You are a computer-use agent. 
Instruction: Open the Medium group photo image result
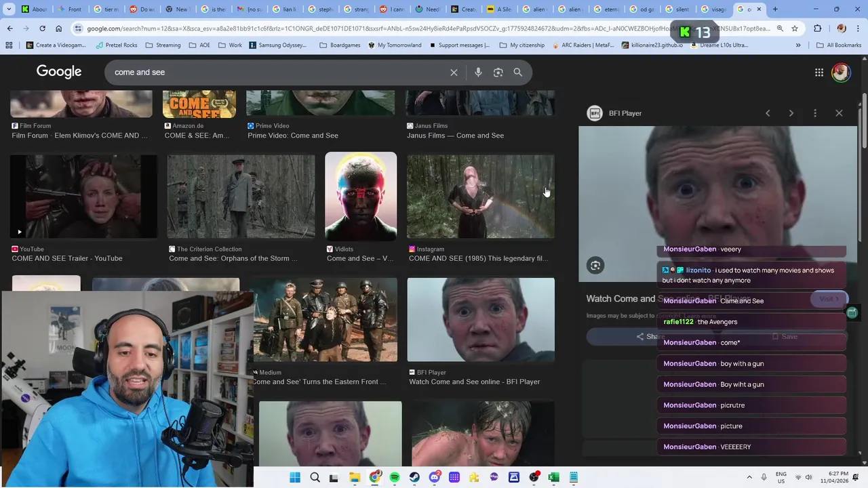(325, 320)
